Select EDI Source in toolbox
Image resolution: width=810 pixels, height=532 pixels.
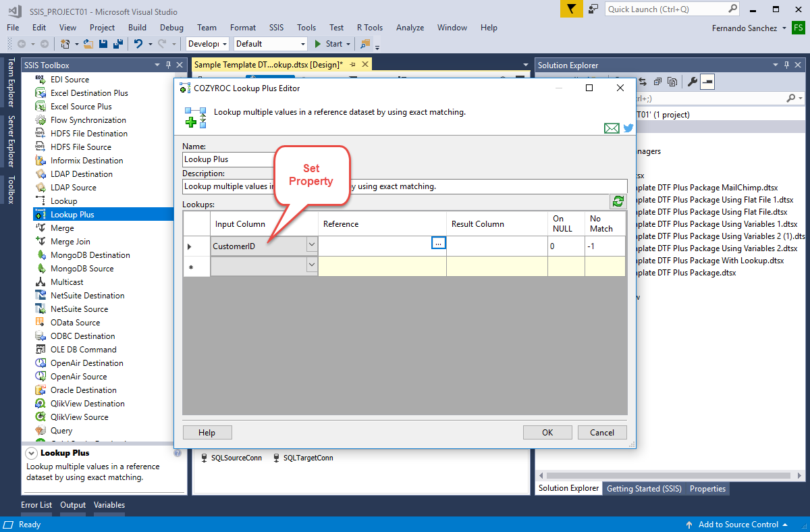point(70,80)
